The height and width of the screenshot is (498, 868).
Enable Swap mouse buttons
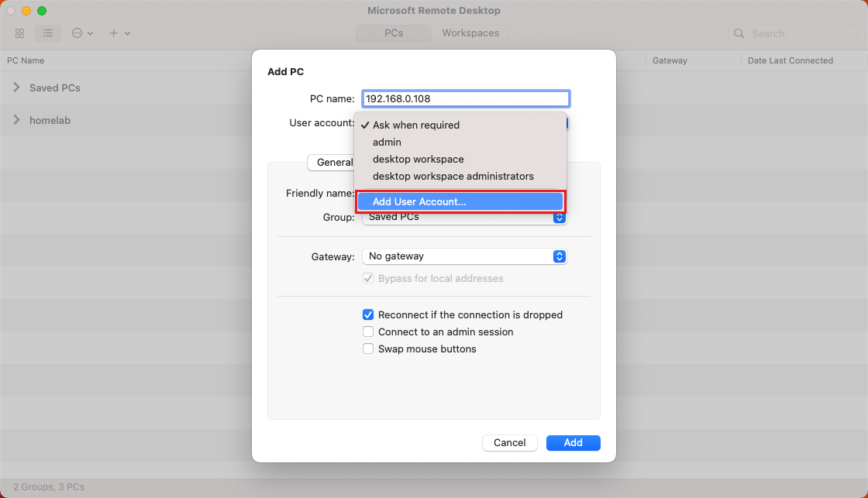368,349
